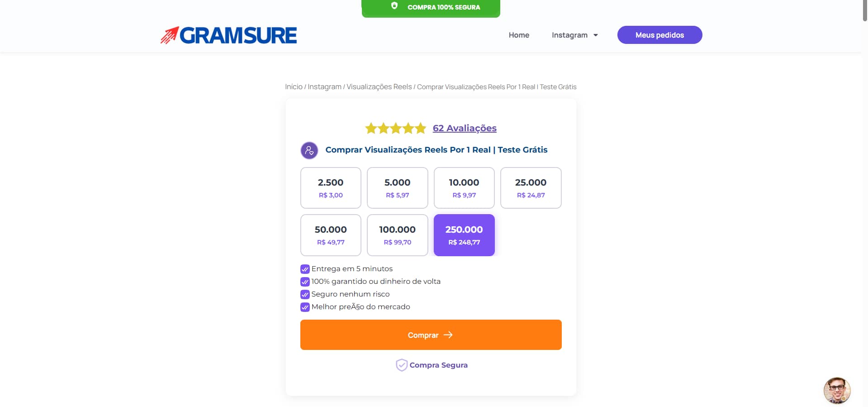Switch to the Home menu item
This screenshot has height=407, width=868.
pyautogui.click(x=519, y=35)
